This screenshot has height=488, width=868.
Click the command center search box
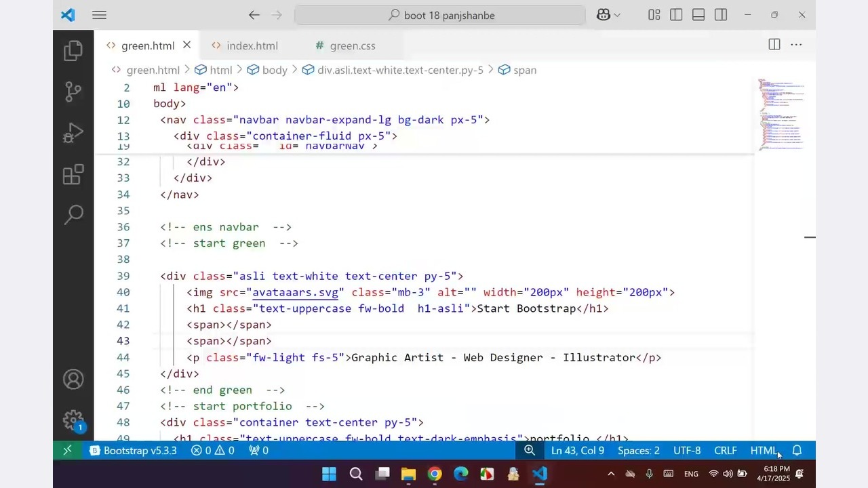pyautogui.click(x=440, y=15)
